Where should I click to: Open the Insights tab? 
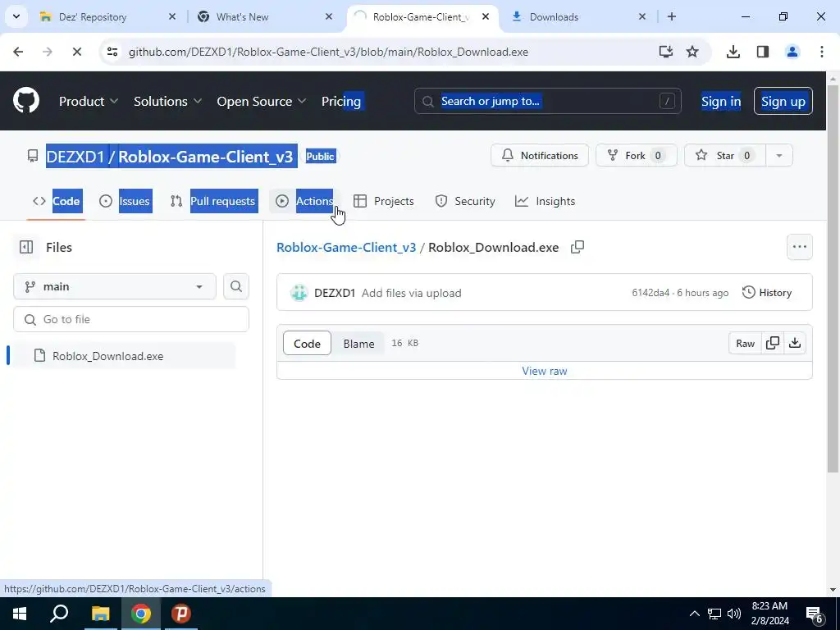point(546,201)
